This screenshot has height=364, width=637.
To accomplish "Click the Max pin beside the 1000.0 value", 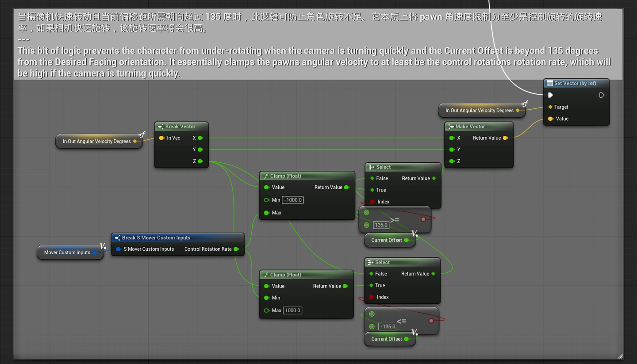I will pos(267,310).
